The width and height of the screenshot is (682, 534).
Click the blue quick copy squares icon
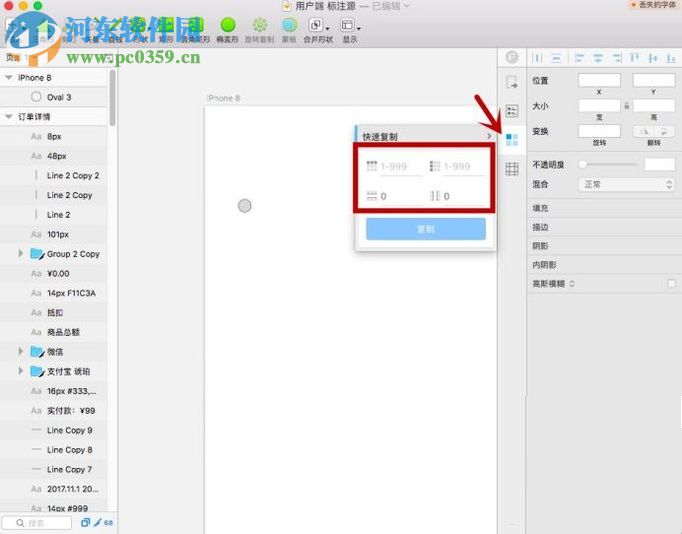tap(512, 140)
